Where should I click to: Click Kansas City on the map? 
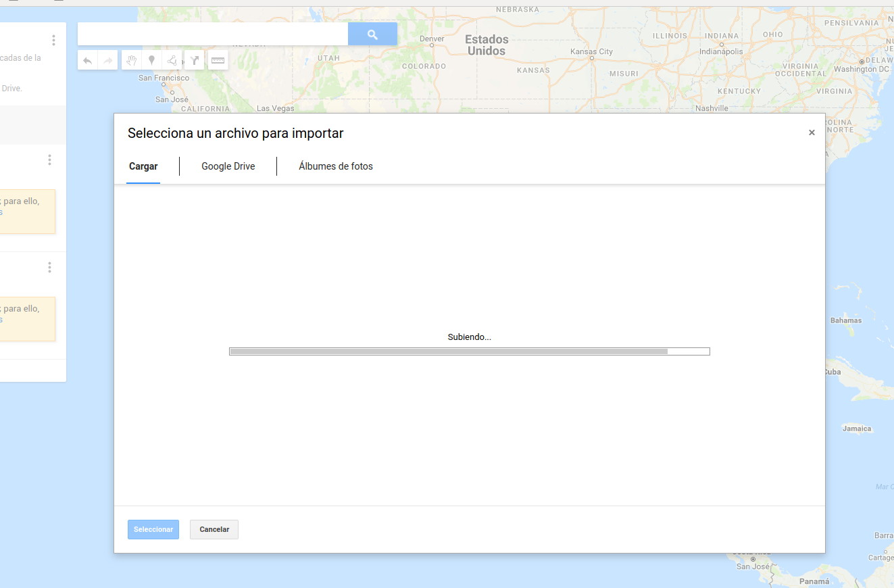pos(591,53)
